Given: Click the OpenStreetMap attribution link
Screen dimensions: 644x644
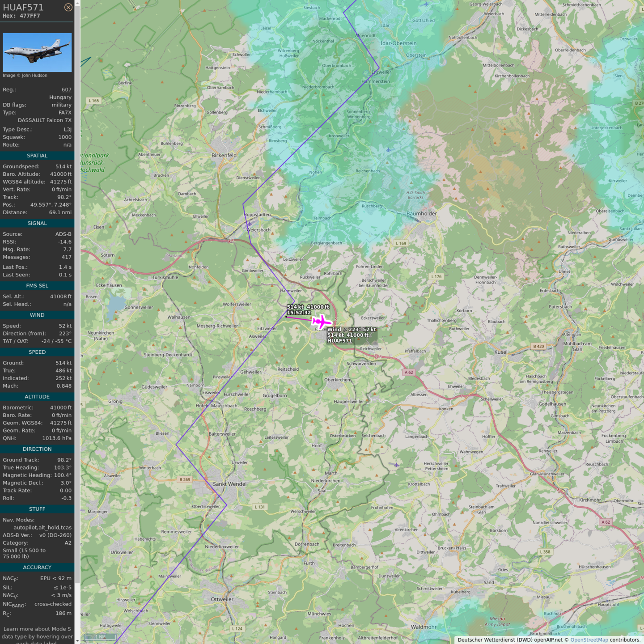Looking at the screenshot, I should pos(589,640).
